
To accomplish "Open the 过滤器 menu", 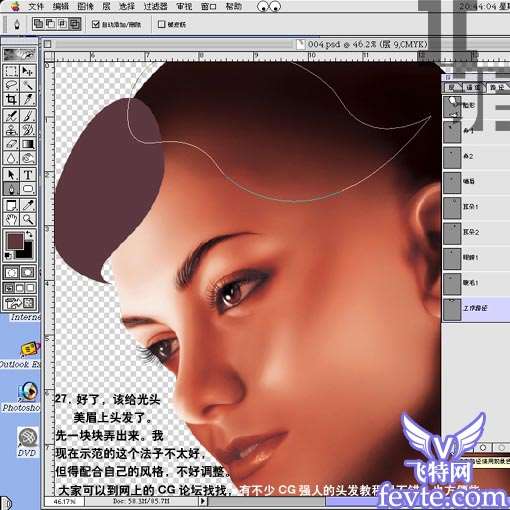I will coord(155,6).
